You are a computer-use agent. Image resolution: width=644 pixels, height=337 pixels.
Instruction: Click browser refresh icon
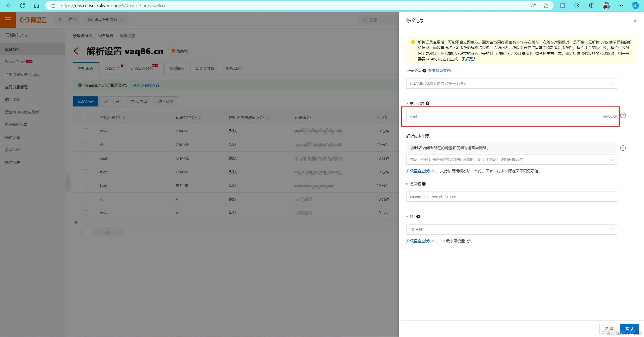[23, 6]
